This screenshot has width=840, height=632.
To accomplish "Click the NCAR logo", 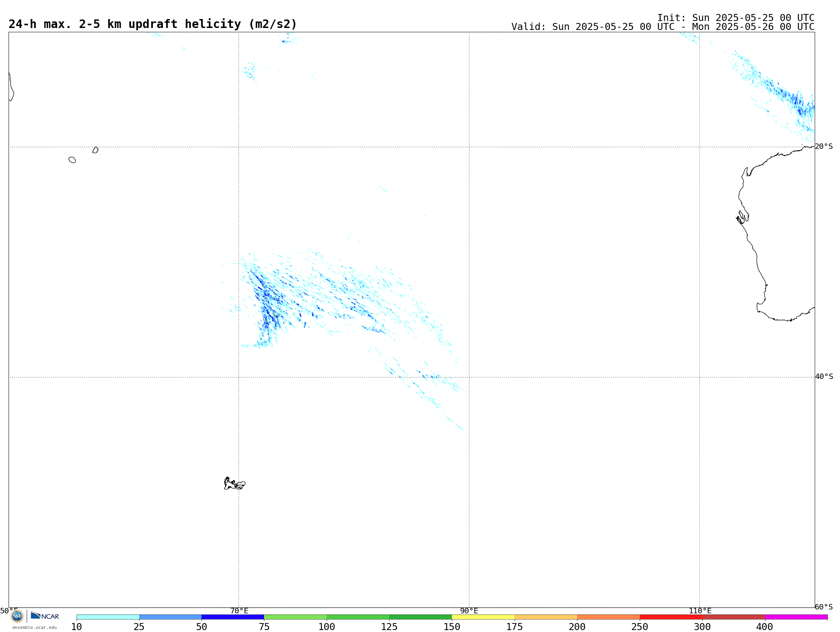I will click(x=45, y=616).
